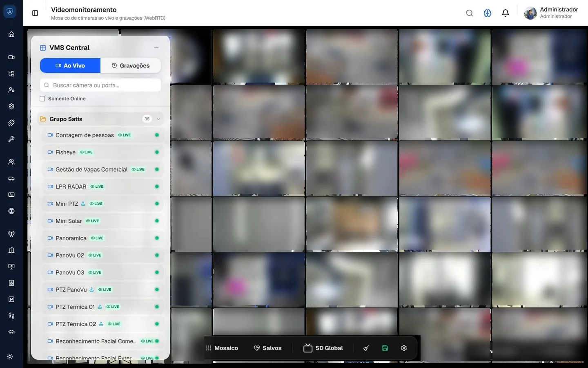The width and height of the screenshot is (588, 368).
Task: Open the parking icon in sidebar
Action: click(x=11, y=299)
